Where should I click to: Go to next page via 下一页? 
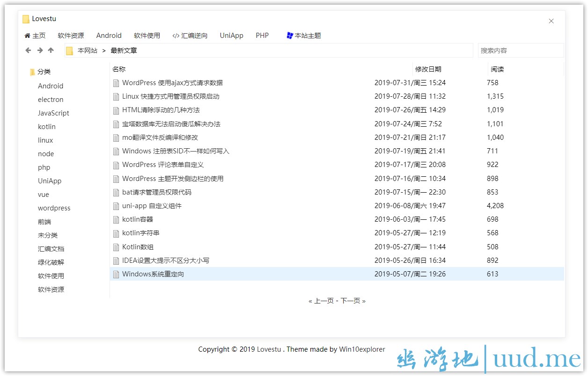tap(351, 301)
